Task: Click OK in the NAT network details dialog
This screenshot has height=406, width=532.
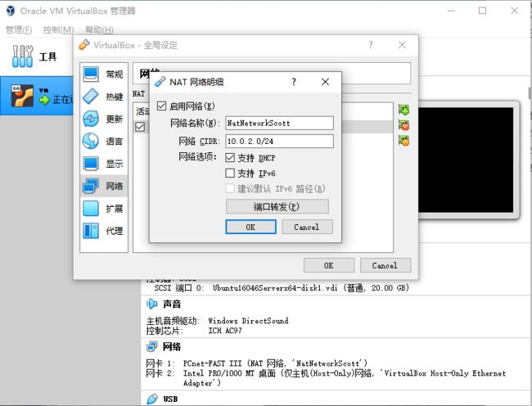Action: [x=250, y=227]
